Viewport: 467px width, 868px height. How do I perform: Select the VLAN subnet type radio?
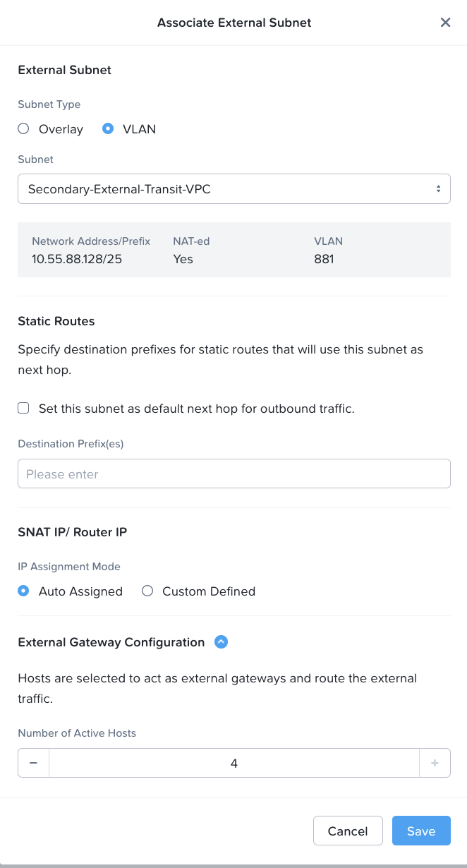pos(108,129)
